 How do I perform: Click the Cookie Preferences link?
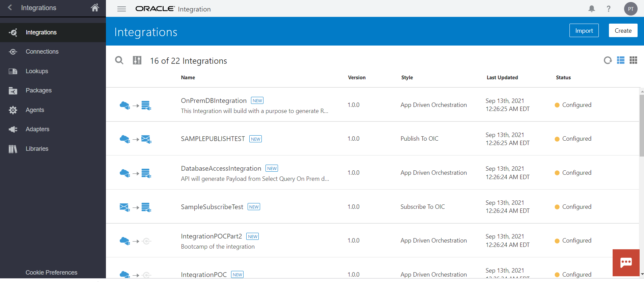51,273
